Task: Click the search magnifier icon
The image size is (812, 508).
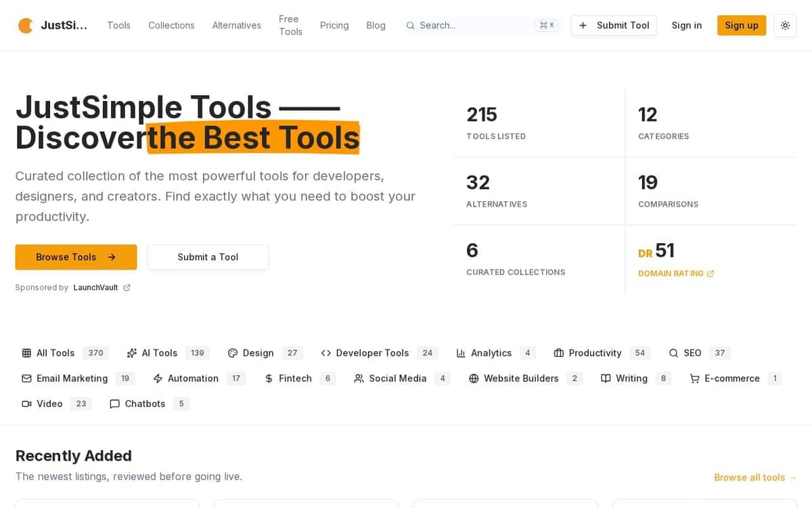Action: point(410,25)
